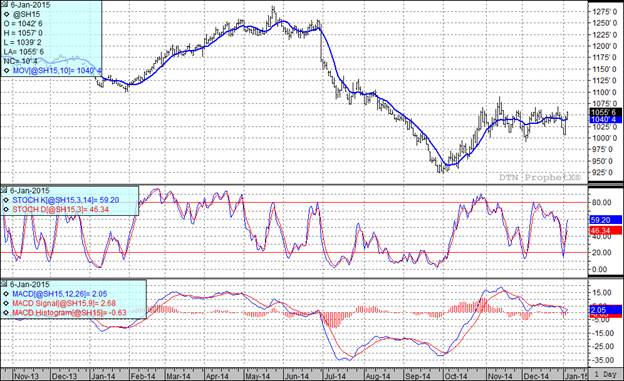Click the Sep-14 date on time axis
This screenshot has height=381, width=624.
click(417, 376)
